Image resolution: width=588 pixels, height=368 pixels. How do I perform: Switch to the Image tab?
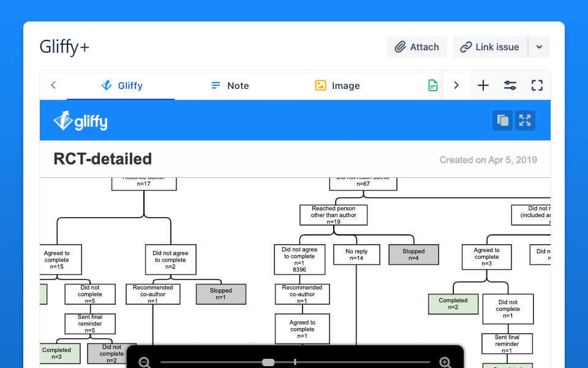pos(337,86)
